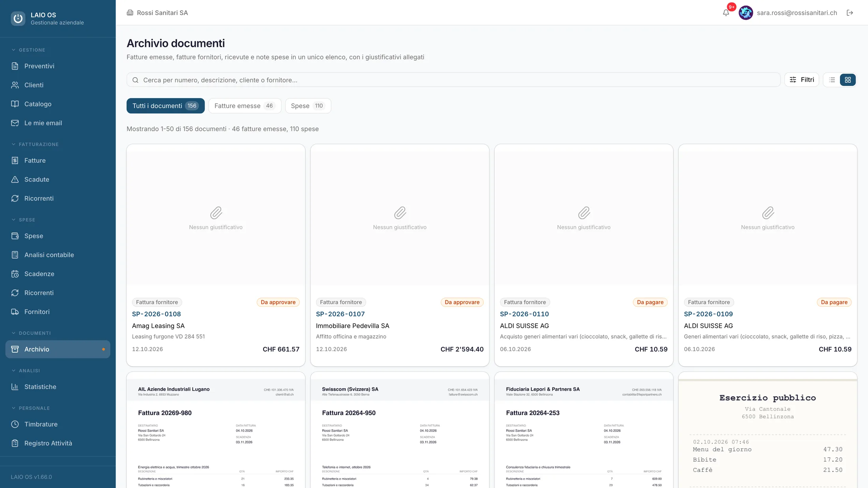This screenshot has height=488, width=868.
Task: Open Fatture in the sidebar
Action: pos(58,160)
